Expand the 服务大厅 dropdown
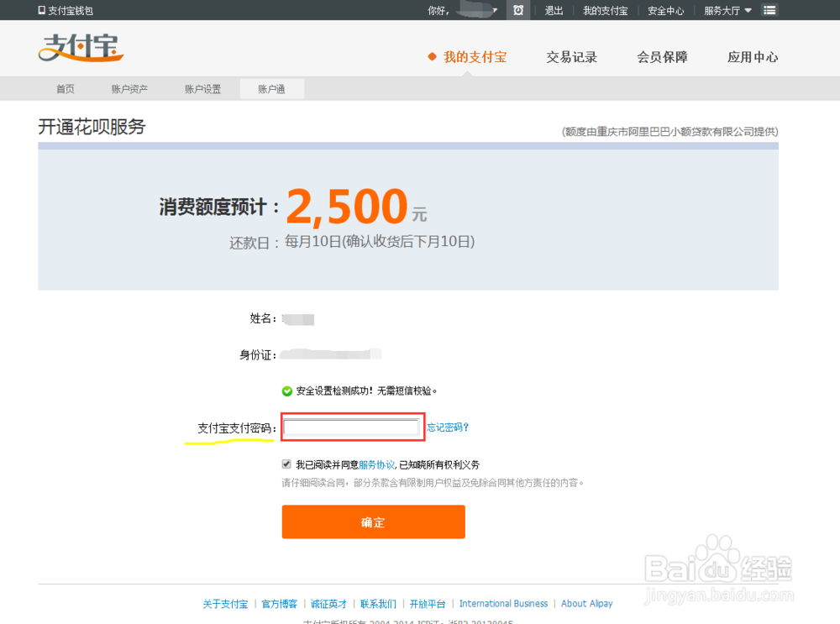840x624 pixels. click(726, 10)
